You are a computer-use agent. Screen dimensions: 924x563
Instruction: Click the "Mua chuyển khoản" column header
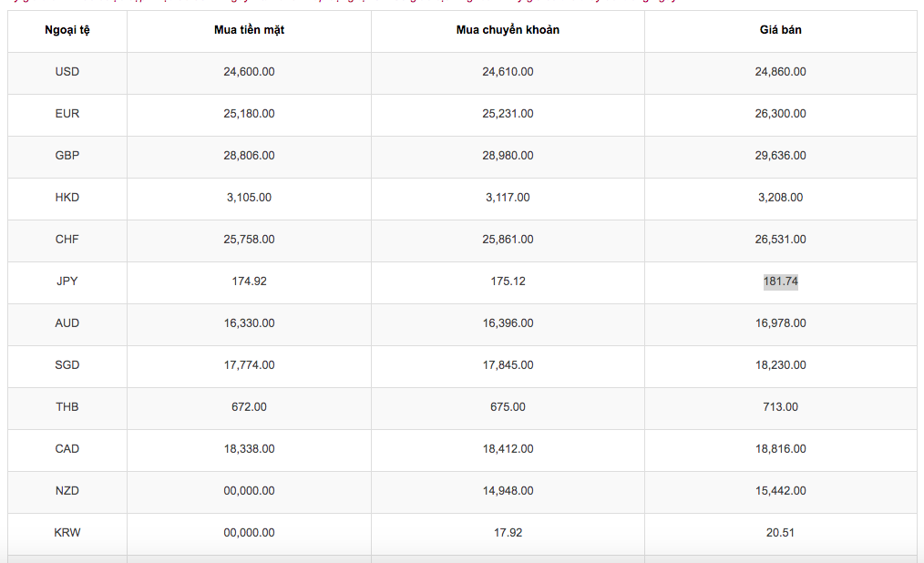point(508,30)
